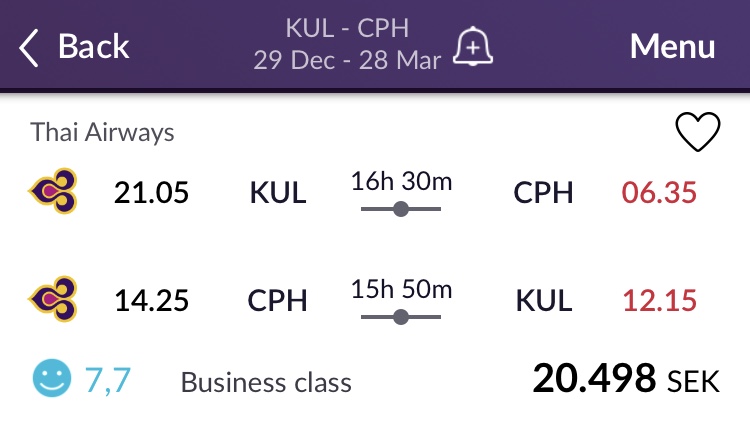Tap outbound arrival time 06.35
This screenshot has width=750, height=430.
tap(659, 192)
